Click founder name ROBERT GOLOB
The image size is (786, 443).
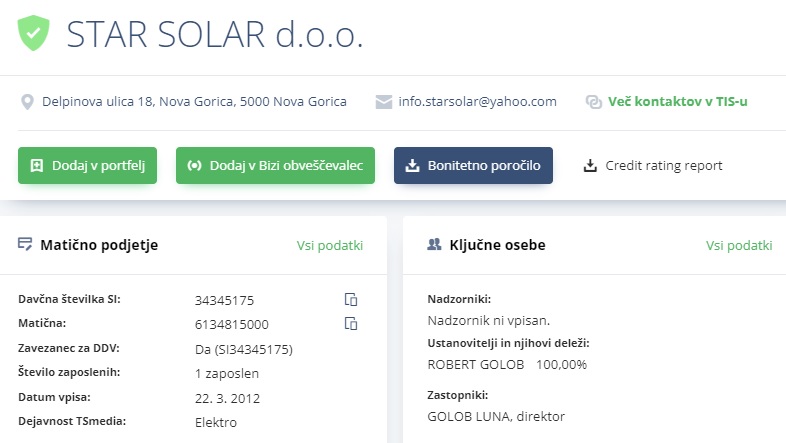point(476,364)
